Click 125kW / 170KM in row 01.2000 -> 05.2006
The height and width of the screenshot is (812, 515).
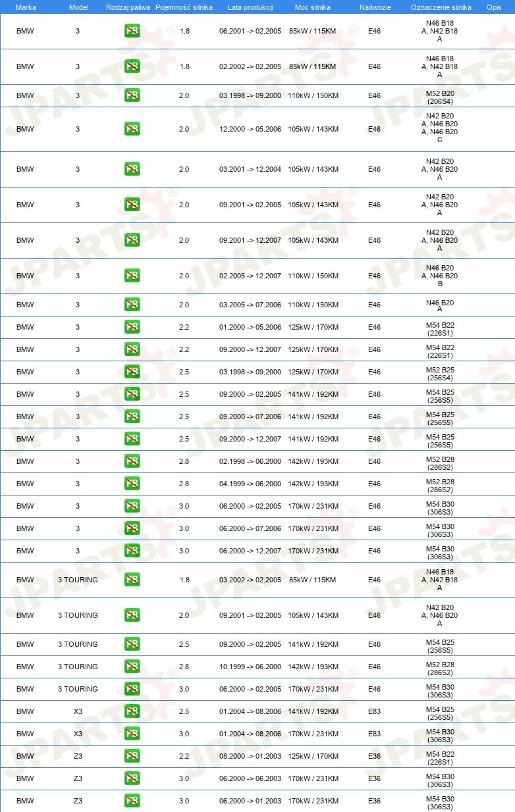(313, 327)
